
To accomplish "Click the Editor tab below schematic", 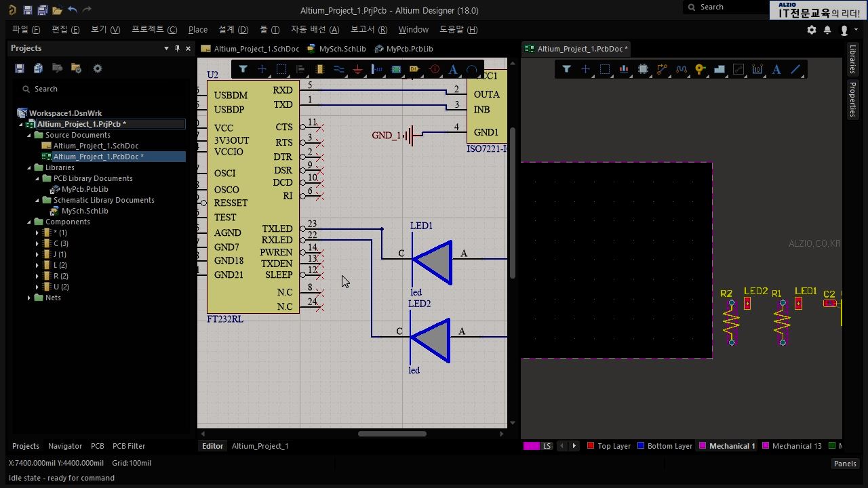I will coord(212,446).
